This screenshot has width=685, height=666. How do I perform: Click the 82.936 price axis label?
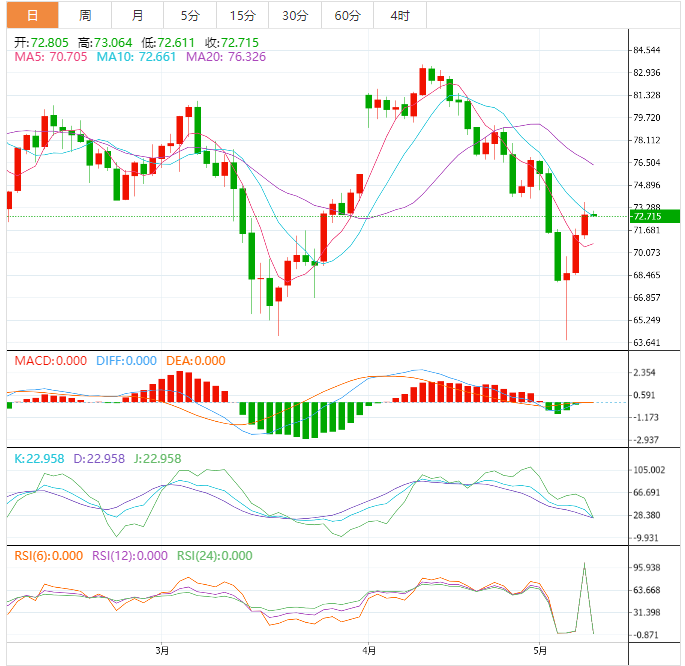point(647,72)
